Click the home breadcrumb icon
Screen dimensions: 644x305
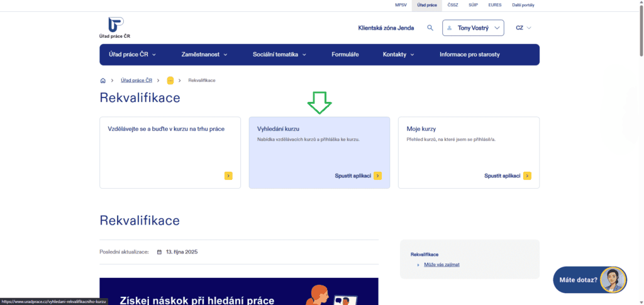(x=103, y=80)
